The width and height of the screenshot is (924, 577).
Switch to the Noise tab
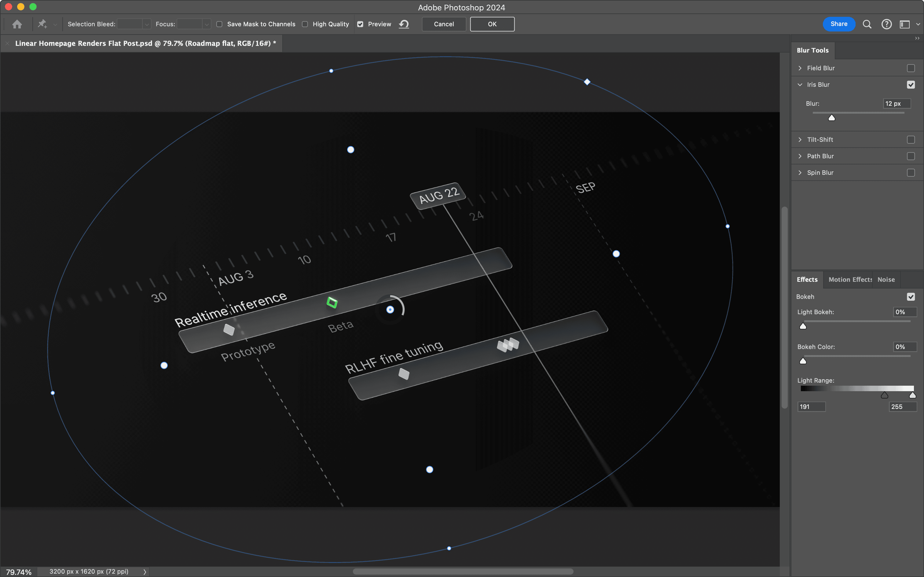click(886, 279)
